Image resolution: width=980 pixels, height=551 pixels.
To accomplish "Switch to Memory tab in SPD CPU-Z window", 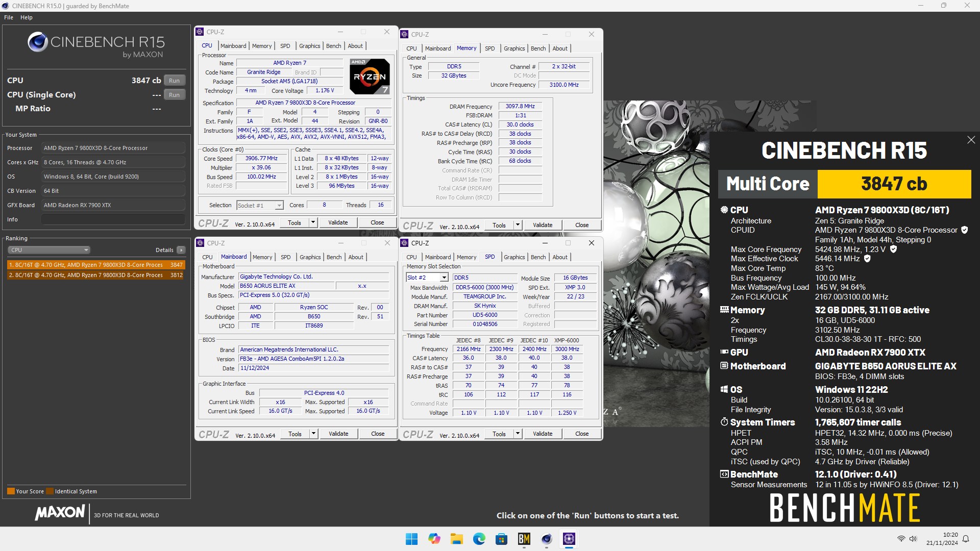I will pos(467,257).
